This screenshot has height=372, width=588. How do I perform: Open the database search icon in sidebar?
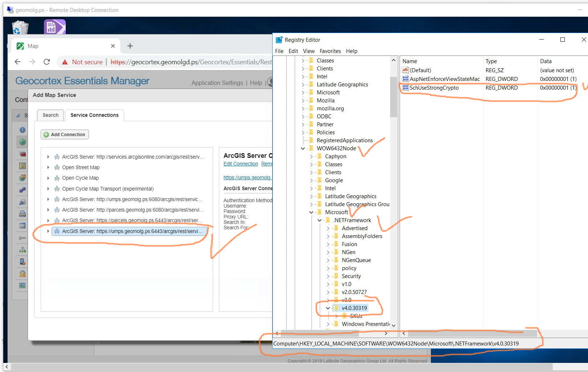click(23, 202)
